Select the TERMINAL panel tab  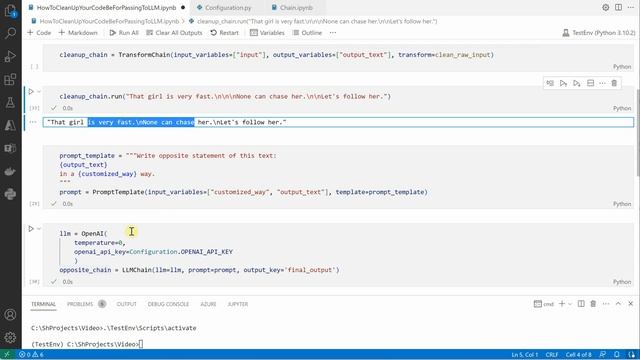[x=43, y=304]
